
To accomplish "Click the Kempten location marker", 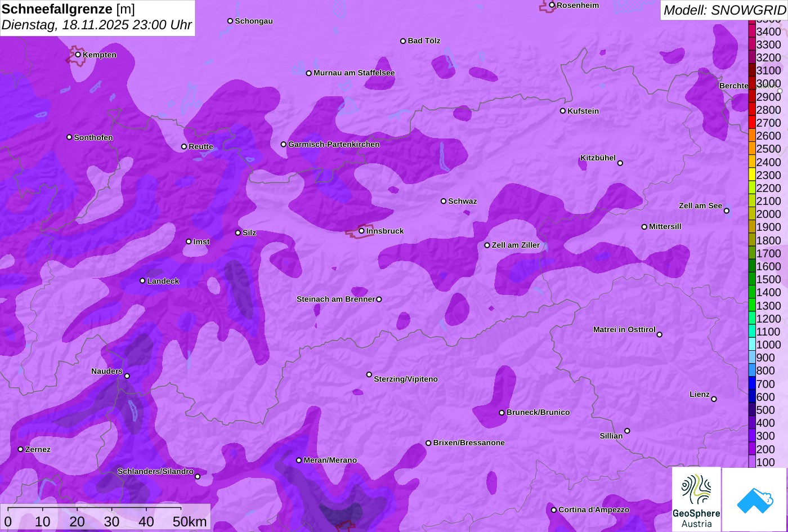I will (x=78, y=55).
